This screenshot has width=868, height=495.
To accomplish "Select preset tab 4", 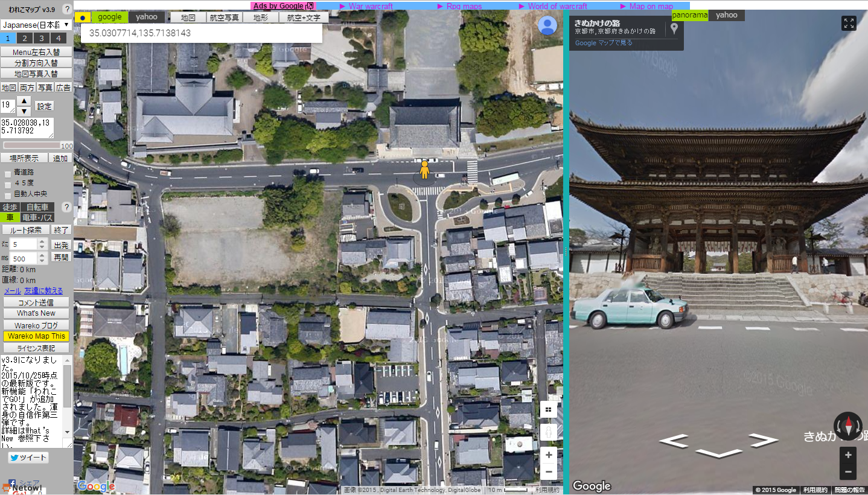I will click(58, 38).
